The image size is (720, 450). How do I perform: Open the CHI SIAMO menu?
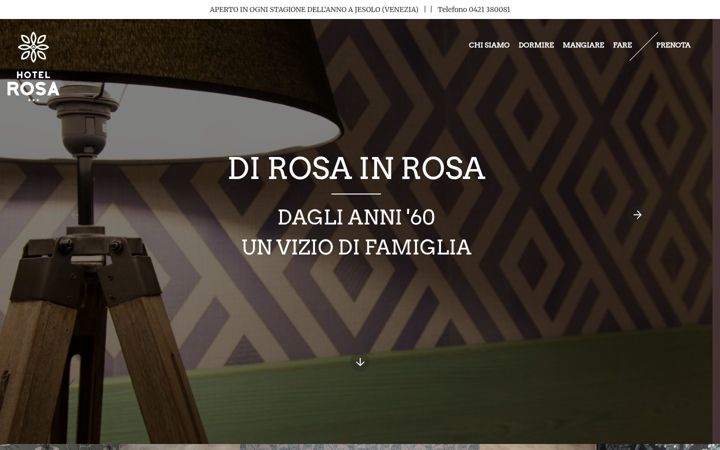click(489, 45)
